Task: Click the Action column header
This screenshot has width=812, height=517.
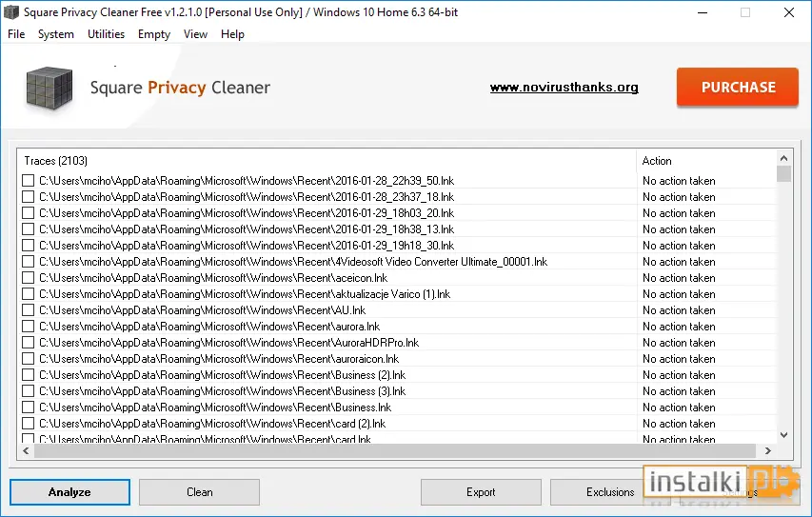Action: point(706,161)
